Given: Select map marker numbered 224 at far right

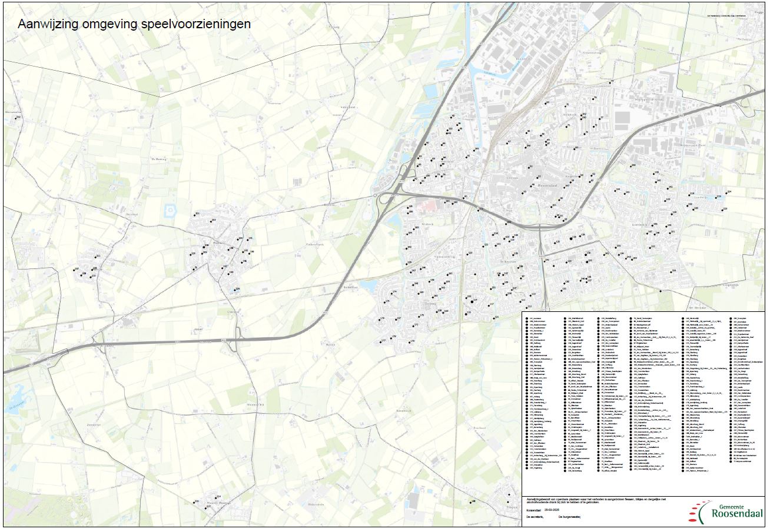Looking at the screenshot, I should (726, 193).
